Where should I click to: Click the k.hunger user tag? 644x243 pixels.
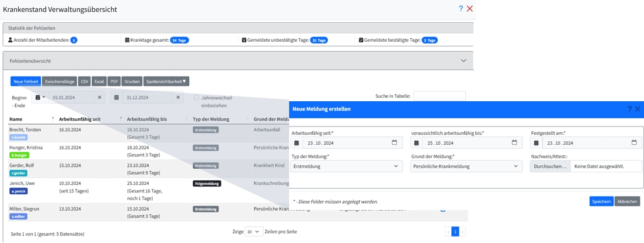(20, 155)
